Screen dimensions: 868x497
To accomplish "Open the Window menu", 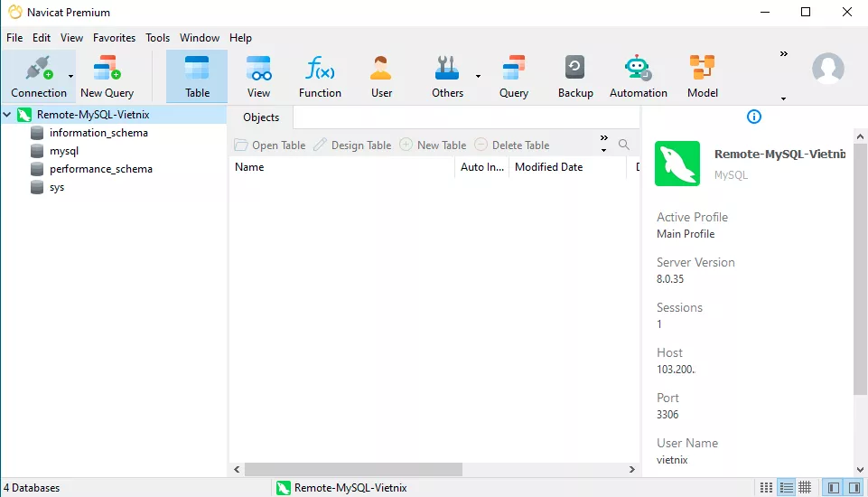I will click(x=200, y=38).
